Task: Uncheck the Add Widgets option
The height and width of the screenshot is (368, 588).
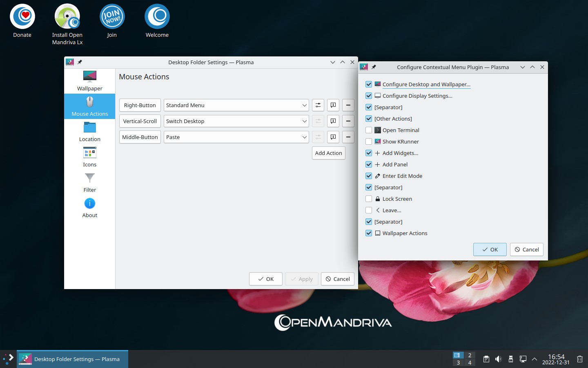Action: (x=369, y=153)
